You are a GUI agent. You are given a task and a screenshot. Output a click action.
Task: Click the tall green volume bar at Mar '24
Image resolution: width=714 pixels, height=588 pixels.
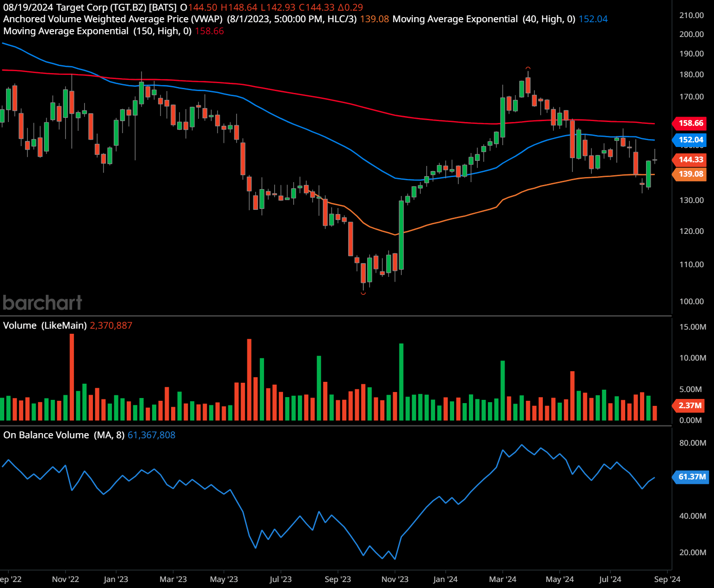(503, 391)
